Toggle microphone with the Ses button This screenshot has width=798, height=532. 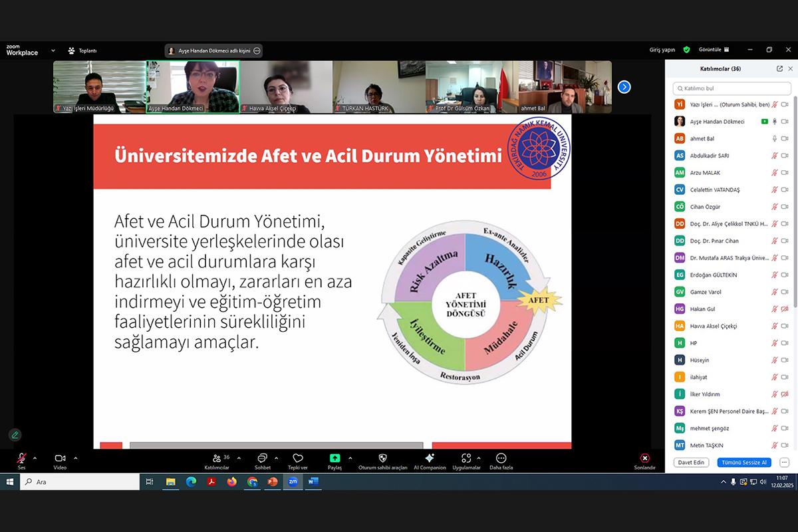click(x=21, y=458)
